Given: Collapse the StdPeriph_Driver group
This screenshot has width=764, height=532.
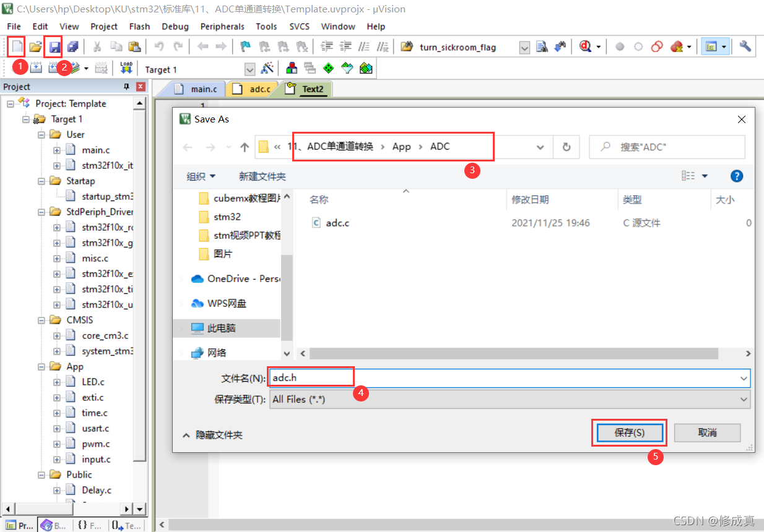Looking at the screenshot, I should click(41, 212).
